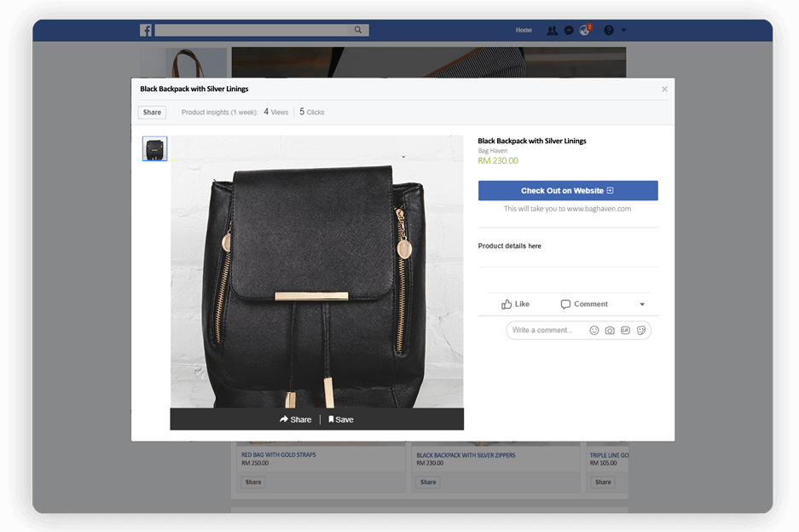Click Save below the backpack photo

tap(341, 419)
